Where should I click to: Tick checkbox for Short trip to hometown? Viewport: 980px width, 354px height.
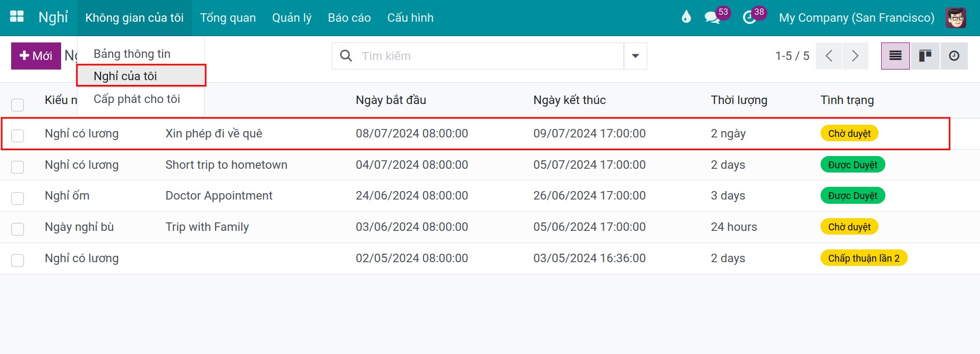18,167
